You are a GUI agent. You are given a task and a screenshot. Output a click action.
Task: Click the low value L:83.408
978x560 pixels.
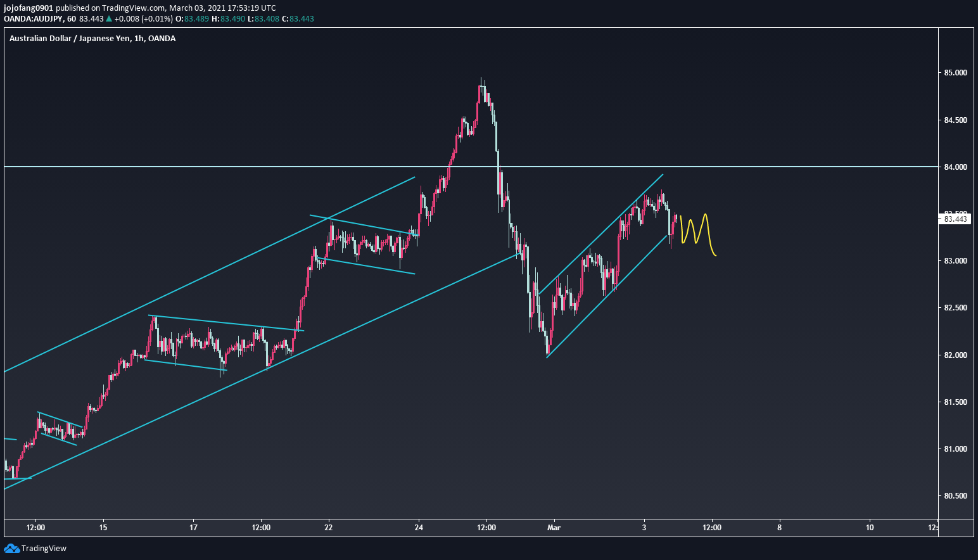[x=263, y=19]
